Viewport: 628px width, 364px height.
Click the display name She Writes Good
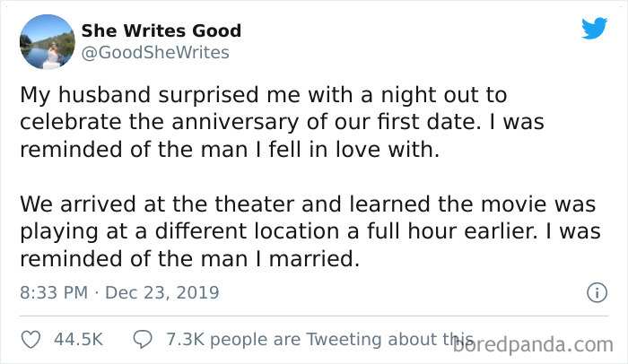161,30
